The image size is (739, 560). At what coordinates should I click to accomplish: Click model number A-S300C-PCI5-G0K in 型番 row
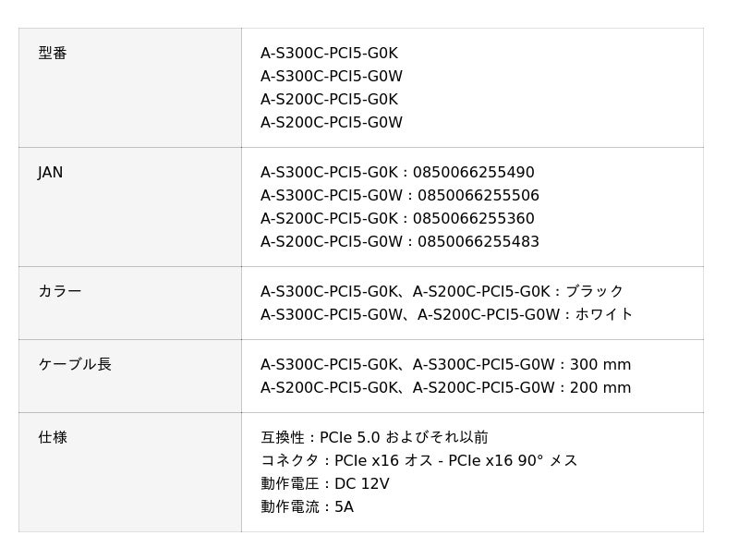click(329, 54)
